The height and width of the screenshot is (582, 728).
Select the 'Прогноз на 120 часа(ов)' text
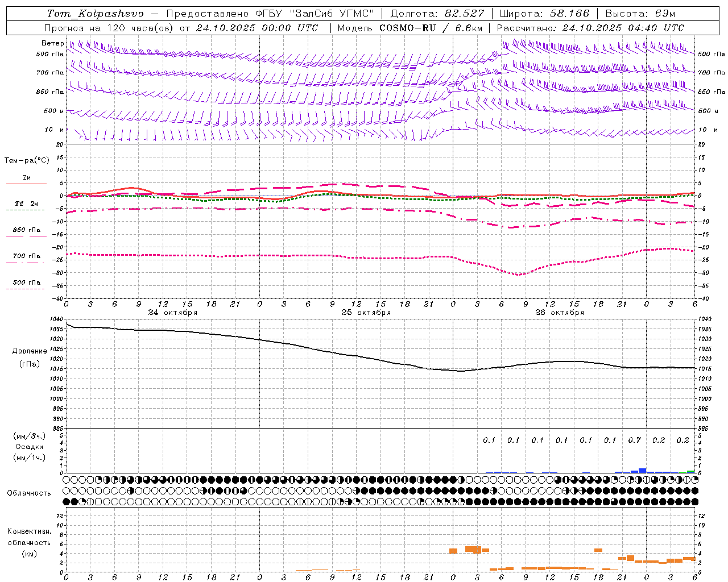pos(110,28)
